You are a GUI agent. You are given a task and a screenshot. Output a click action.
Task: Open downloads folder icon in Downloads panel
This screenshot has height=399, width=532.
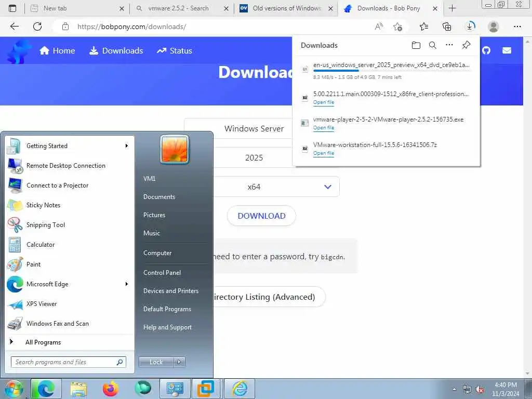(x=416, y=45)
